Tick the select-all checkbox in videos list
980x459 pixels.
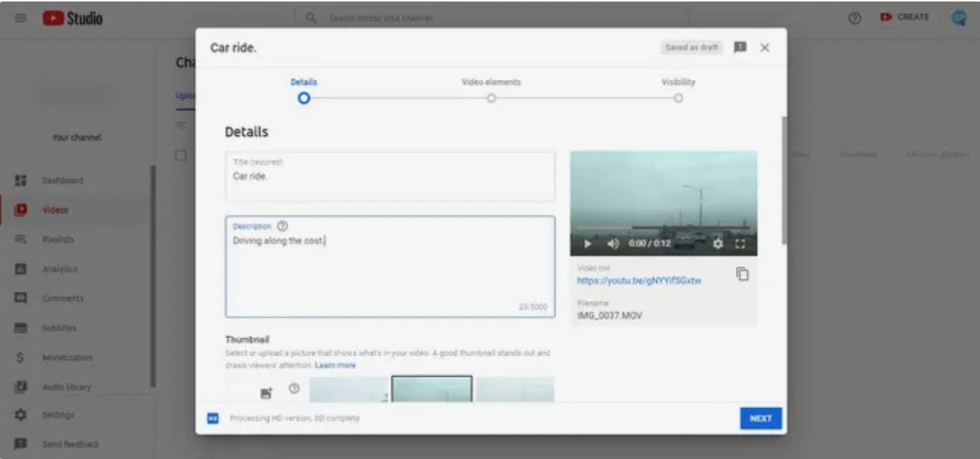181,155
